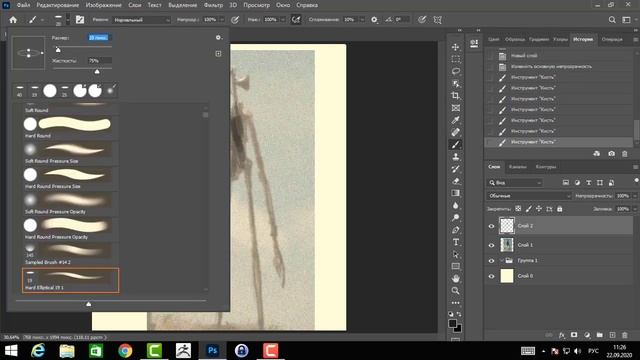This screenshot has width=640, height=360.
Task: Create new document from current state
Action: 597,154
